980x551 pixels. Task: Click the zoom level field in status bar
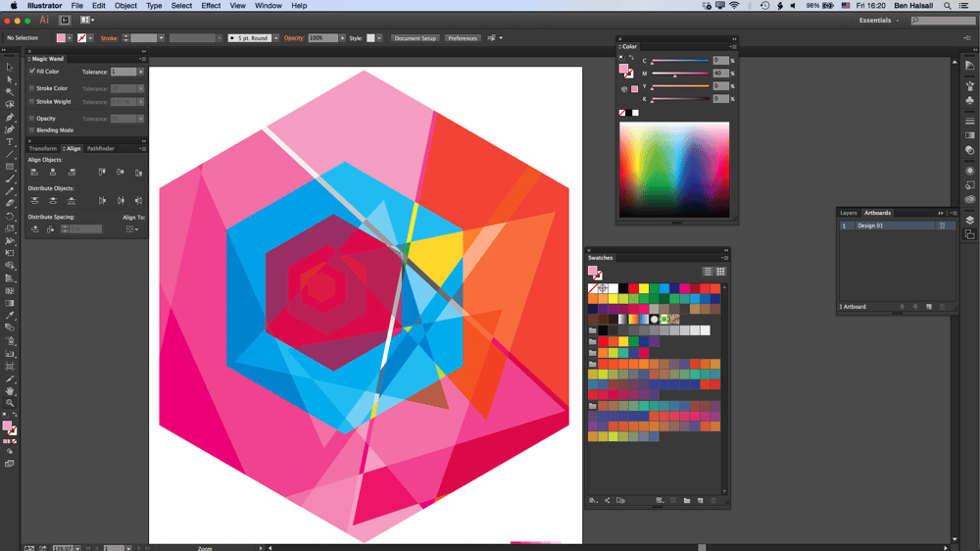(63, 548)
